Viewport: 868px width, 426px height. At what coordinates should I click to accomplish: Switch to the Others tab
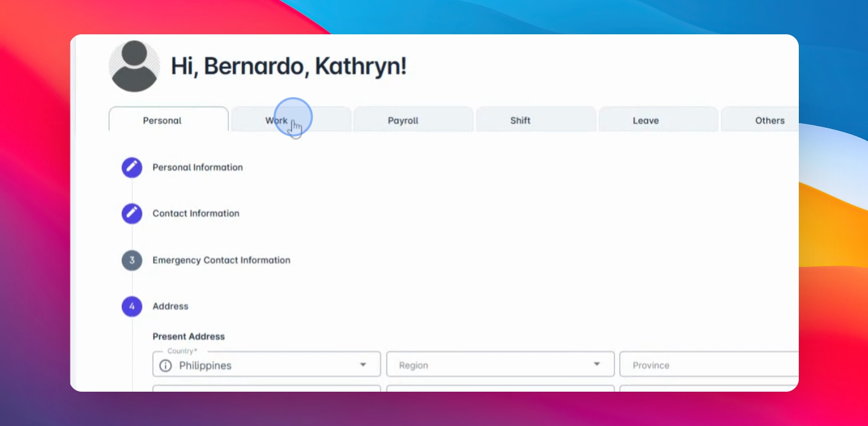760,120
